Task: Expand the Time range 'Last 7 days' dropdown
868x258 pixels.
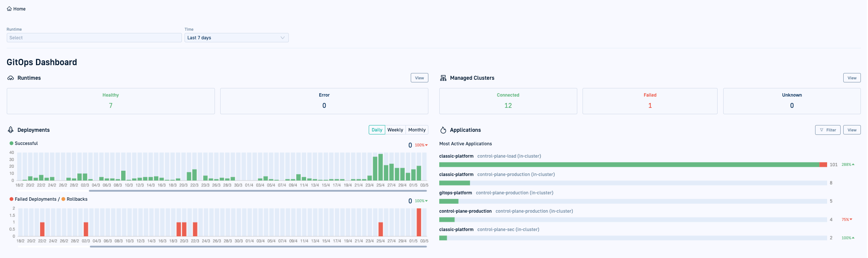Action: point(236,38)
